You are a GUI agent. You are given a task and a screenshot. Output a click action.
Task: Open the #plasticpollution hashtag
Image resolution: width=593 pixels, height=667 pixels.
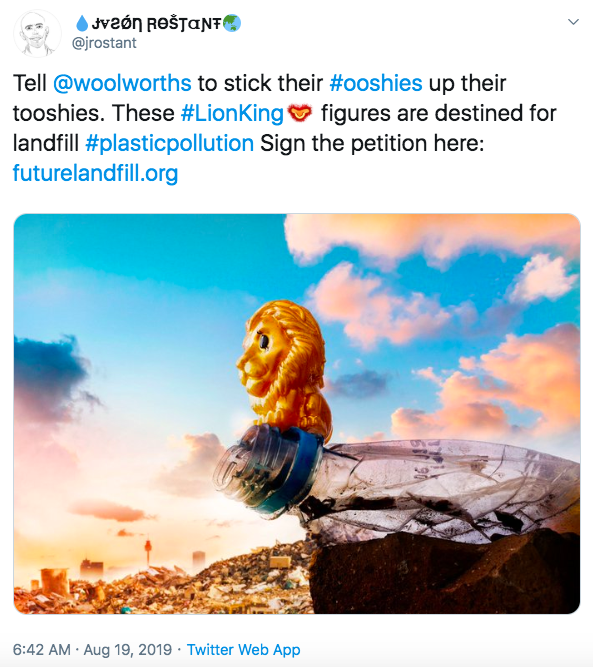(x=170, y=143)
